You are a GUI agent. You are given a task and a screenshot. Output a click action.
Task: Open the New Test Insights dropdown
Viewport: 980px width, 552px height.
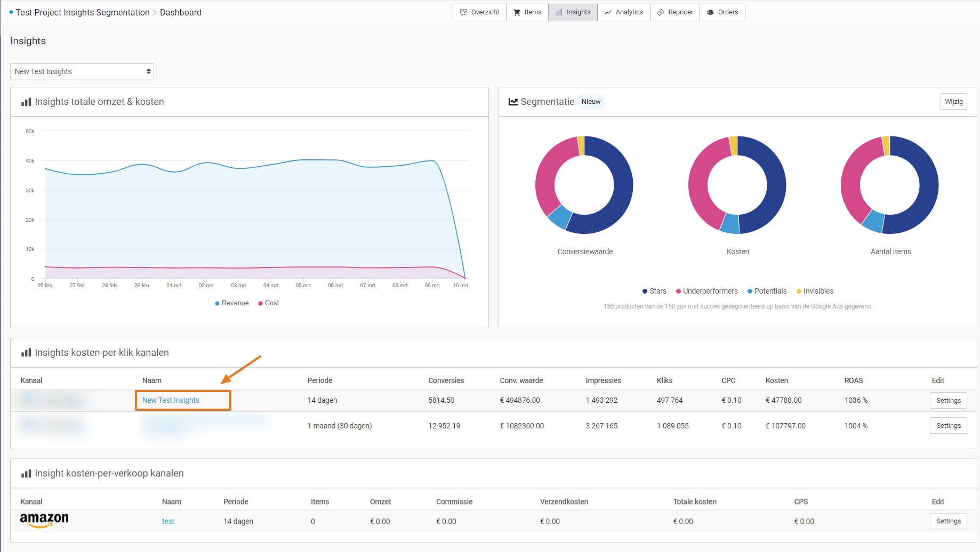pyautogui.click(x=82, y=71)
